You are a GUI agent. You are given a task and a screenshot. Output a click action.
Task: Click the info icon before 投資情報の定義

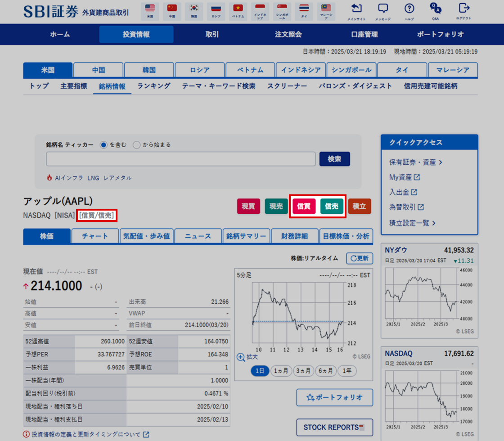click(x=27, y=434)
